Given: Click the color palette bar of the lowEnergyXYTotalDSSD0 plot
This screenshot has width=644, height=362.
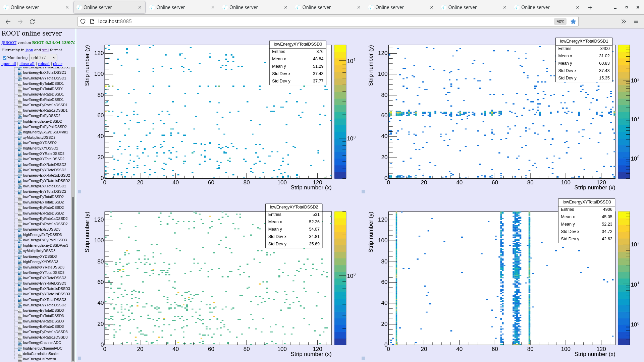Looking at the screenshot, I should tap(340, 111).
